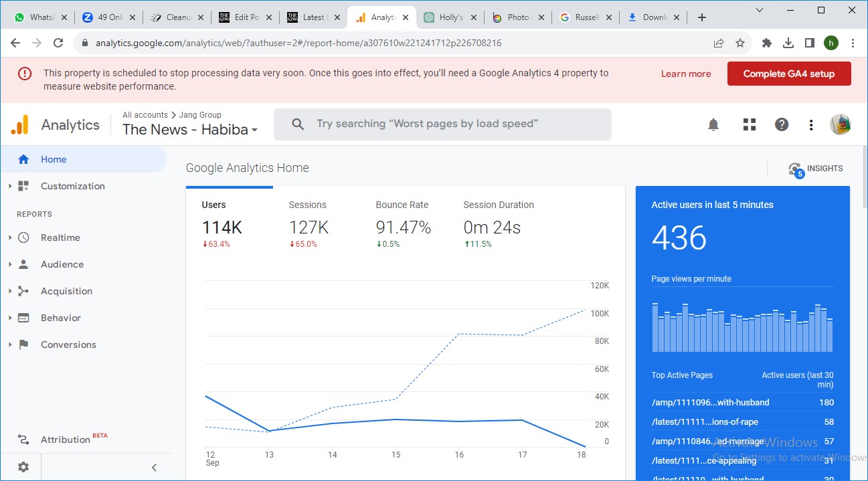Open the Google apps grid icon
This screenshot has height=481, width=868.
pyautogui.click(x=749, y=124)
